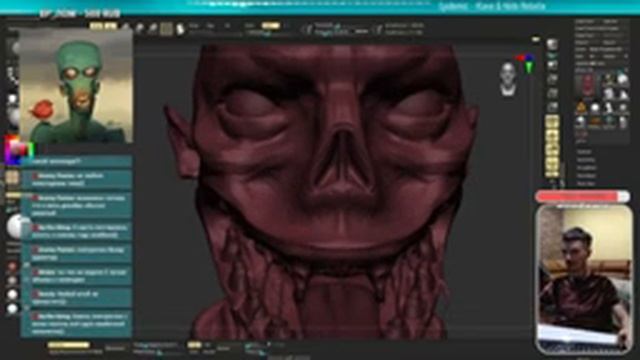This screenshot has height=360, width=640.
Task: Click the Save As button
Action: click(611, 21)
